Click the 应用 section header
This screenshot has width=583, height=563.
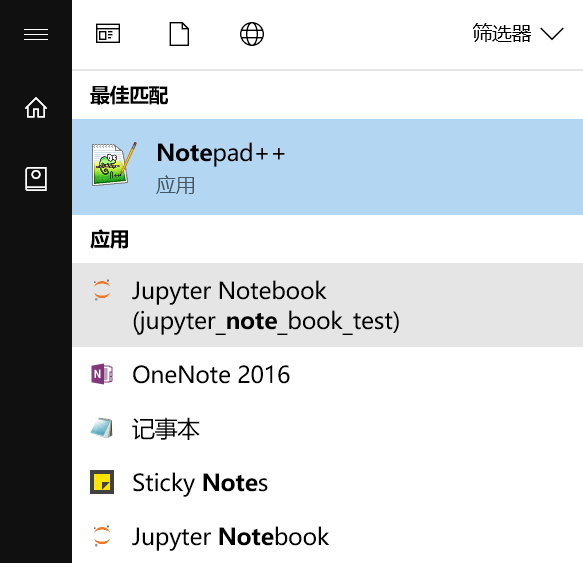point(109,239)
